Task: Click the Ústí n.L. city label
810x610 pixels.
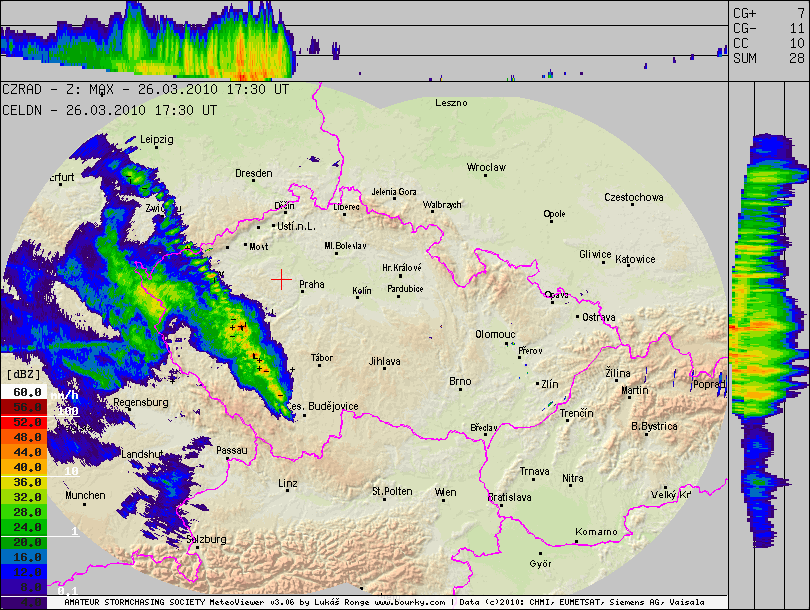Action: pos(296,226)
